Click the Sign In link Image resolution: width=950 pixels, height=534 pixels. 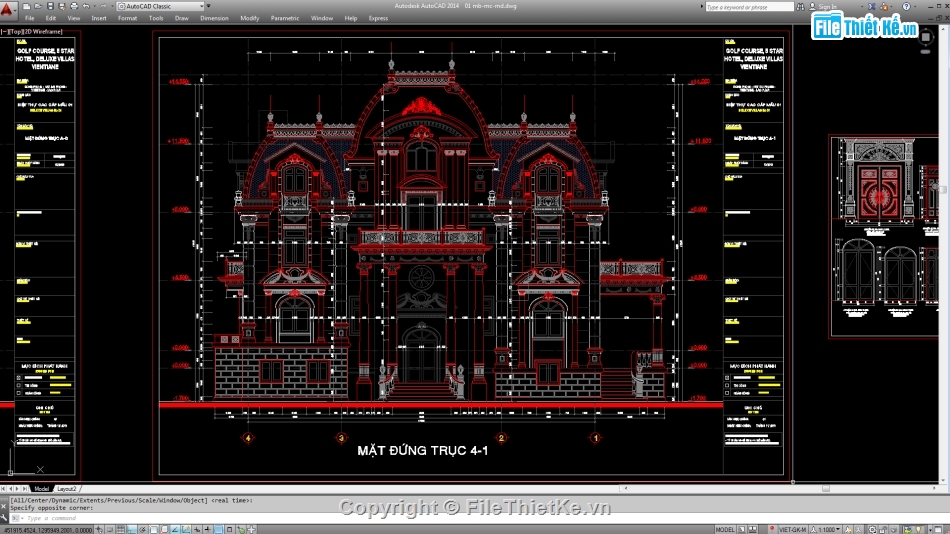tap(827, 7)
